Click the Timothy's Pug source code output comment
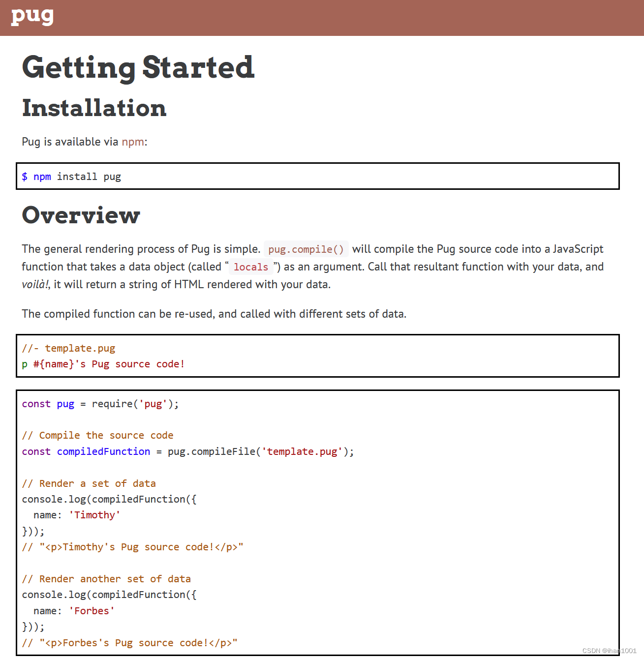The image size is (644, 658). tap(132, 547)
